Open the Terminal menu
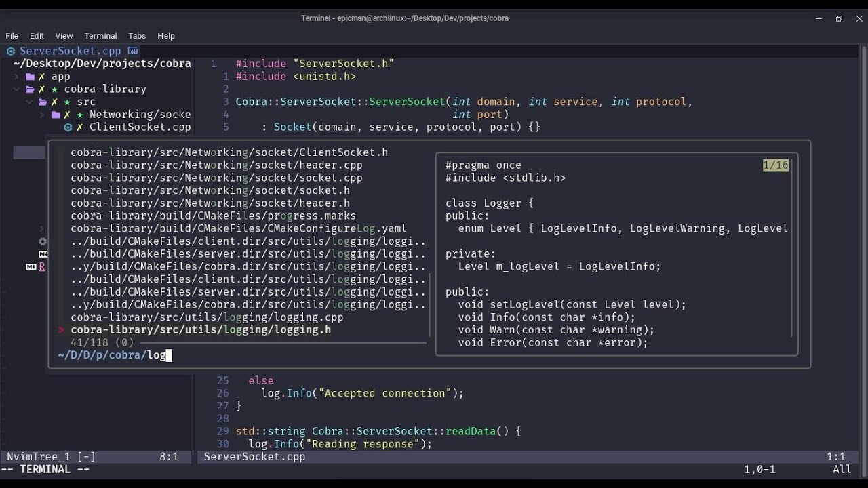Viewport: 868px width, 488px height. click(x=100, y=36)
